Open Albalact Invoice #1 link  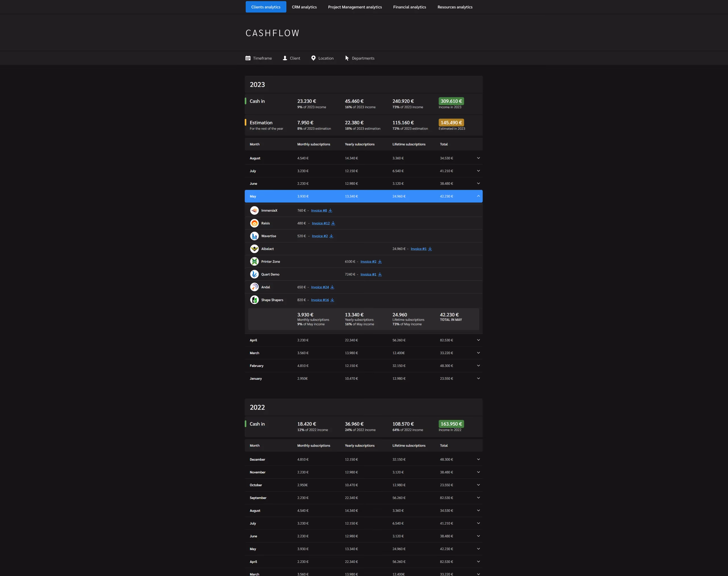click(418, 249)
